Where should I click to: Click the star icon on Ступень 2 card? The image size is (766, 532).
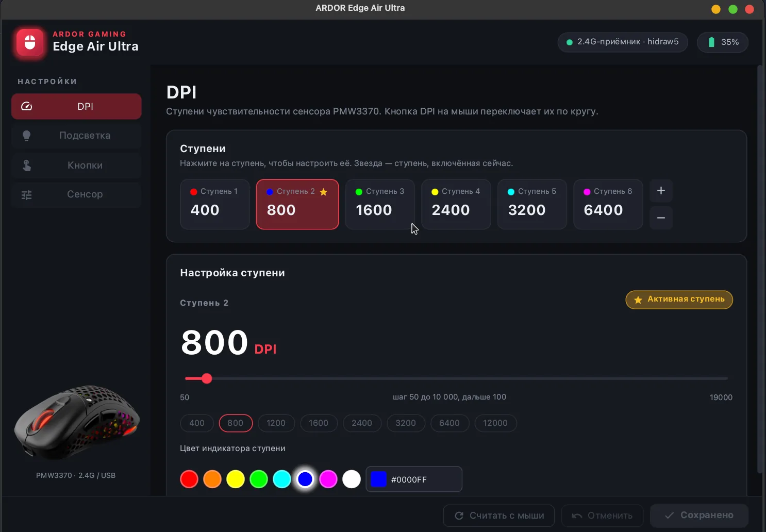point(323,192)
